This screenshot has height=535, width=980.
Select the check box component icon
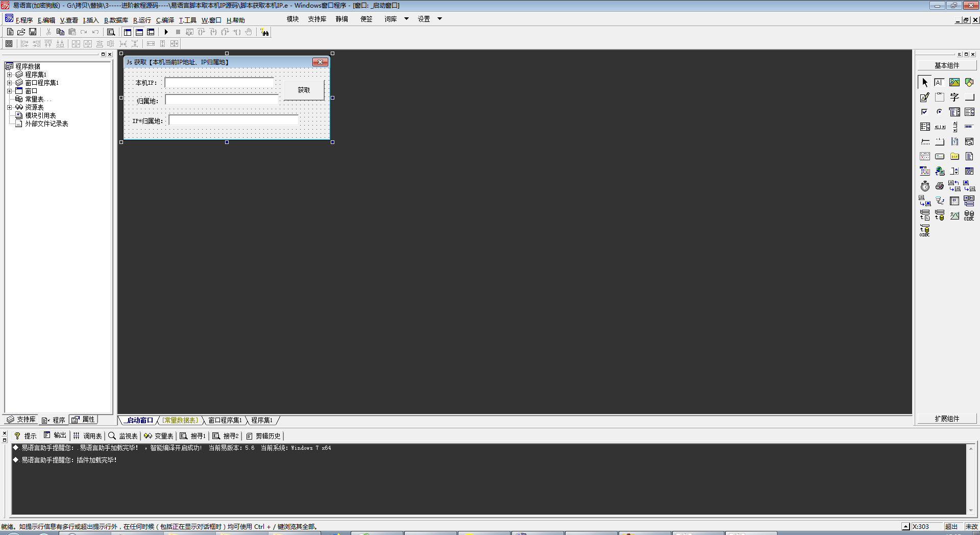(x=925, y=112)
